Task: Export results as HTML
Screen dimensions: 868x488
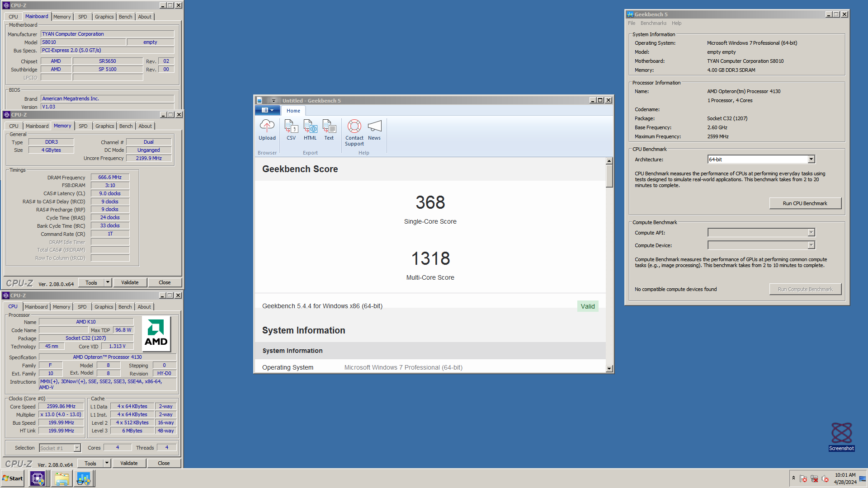Action: coord(310,130)
